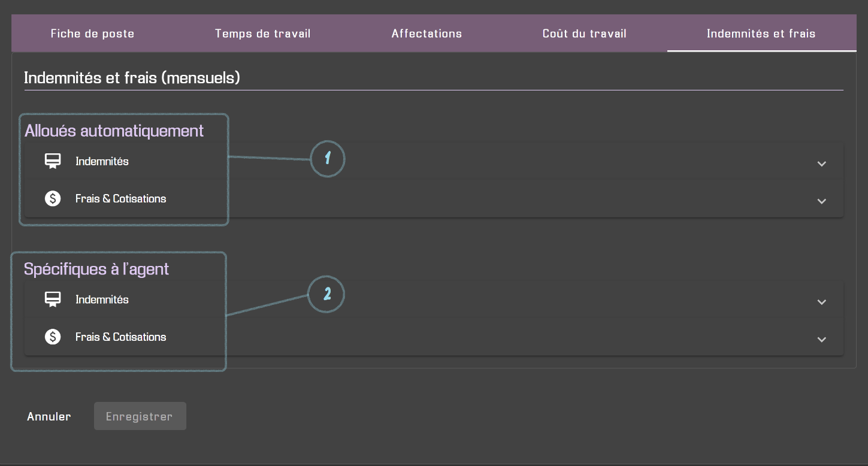Select the Indemnités et frais tab
Screen dimensions: 868x466
coord(761,34)
